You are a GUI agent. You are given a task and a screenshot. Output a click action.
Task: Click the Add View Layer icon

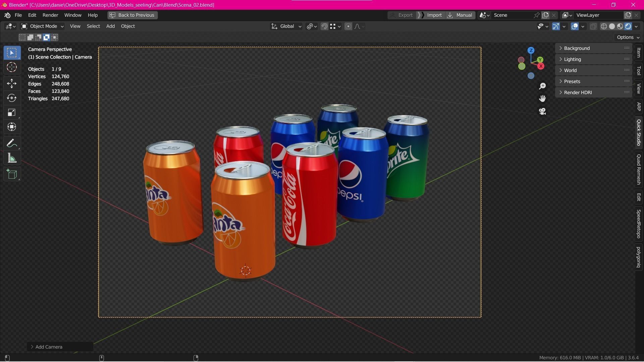[628, 15]
